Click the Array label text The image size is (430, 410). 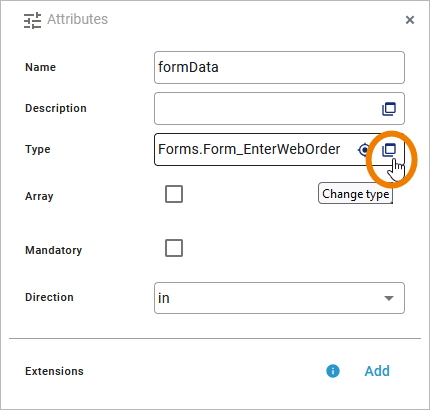pyautogui.click(x=39, y=196)
